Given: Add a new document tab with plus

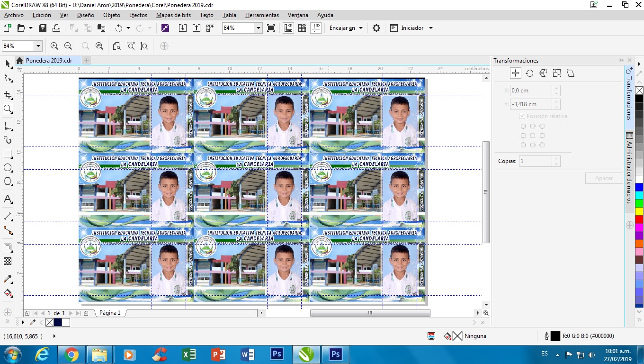Looking at the screenshot, I should 86,61.
